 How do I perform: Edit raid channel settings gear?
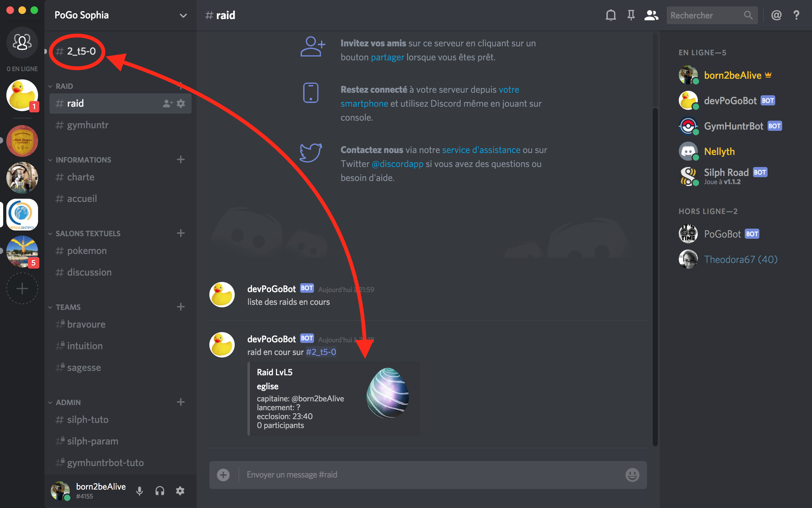pyautogui.click(x=181, y=104)
